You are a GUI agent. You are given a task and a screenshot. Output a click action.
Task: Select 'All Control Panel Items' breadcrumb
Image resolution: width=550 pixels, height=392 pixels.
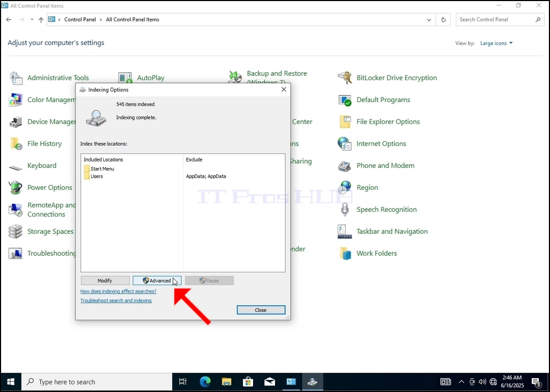point(133,20)
